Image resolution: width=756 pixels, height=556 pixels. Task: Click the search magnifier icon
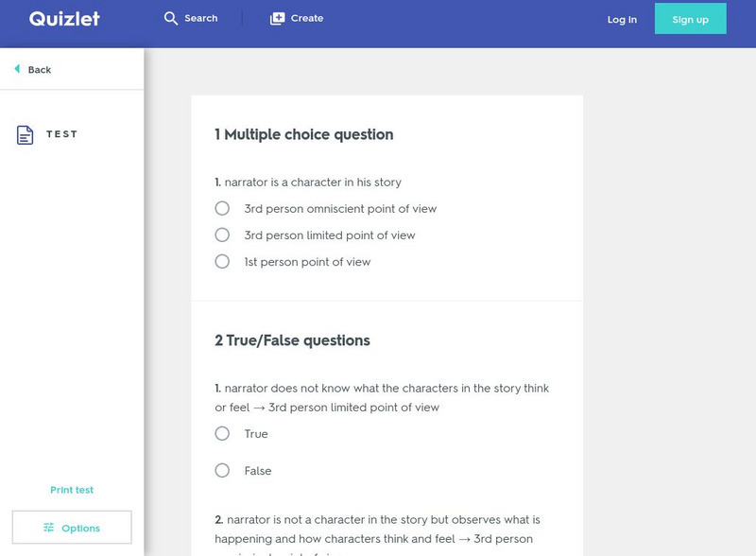171,18
